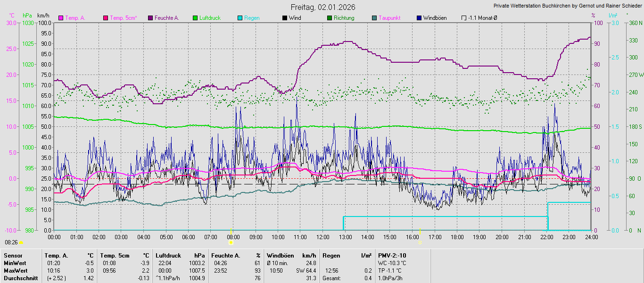
Task: Select the black Wind legend square
Action: (285, 18)
